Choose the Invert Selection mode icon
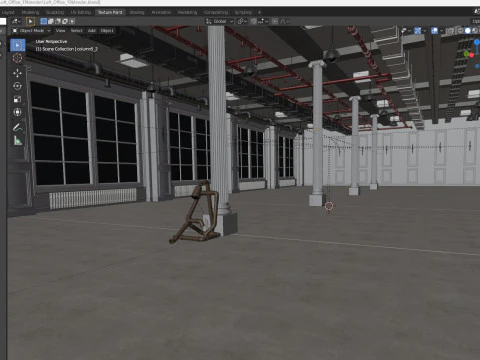 click(65, 21)
